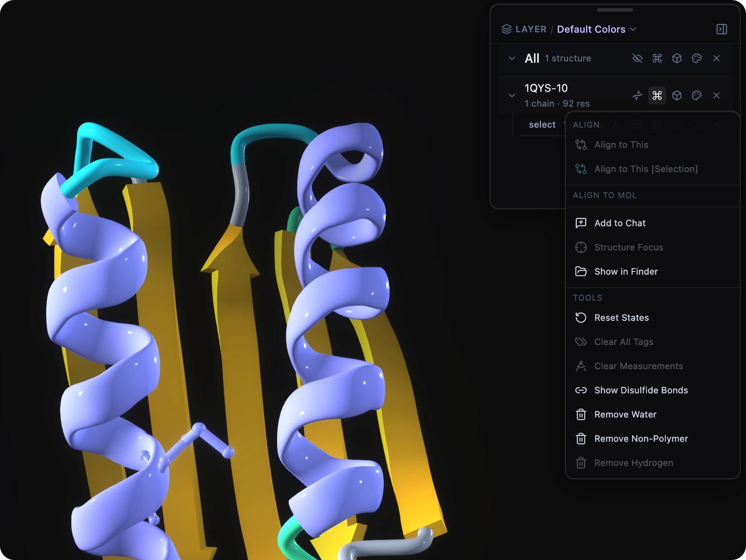Viewport: 746px width, 560px height.
Task: Click the 1QYS-10 structure name
Action: coord(546,88)
